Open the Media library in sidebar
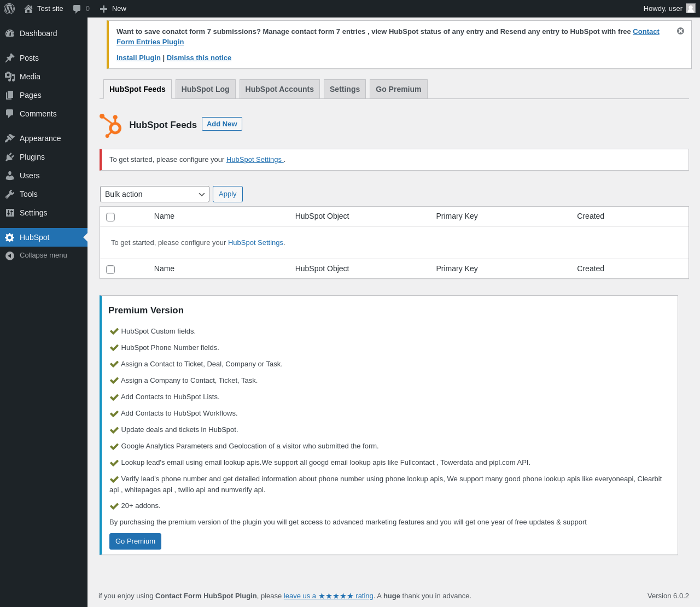Image resolution: width=700 pixels, height=607 pixels. tap(30, 77)
